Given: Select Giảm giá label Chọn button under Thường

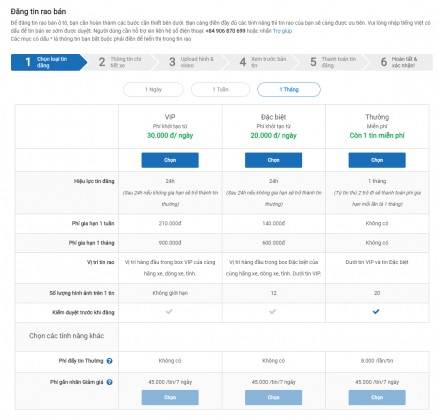Looking at the screenshot, I should [x=377, y=397].
